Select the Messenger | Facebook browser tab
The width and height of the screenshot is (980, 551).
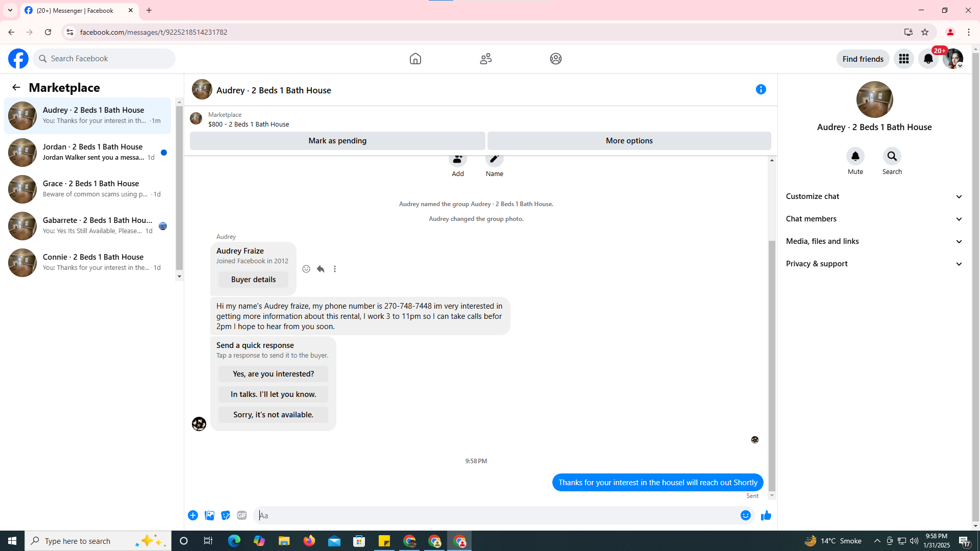(79, 10)
